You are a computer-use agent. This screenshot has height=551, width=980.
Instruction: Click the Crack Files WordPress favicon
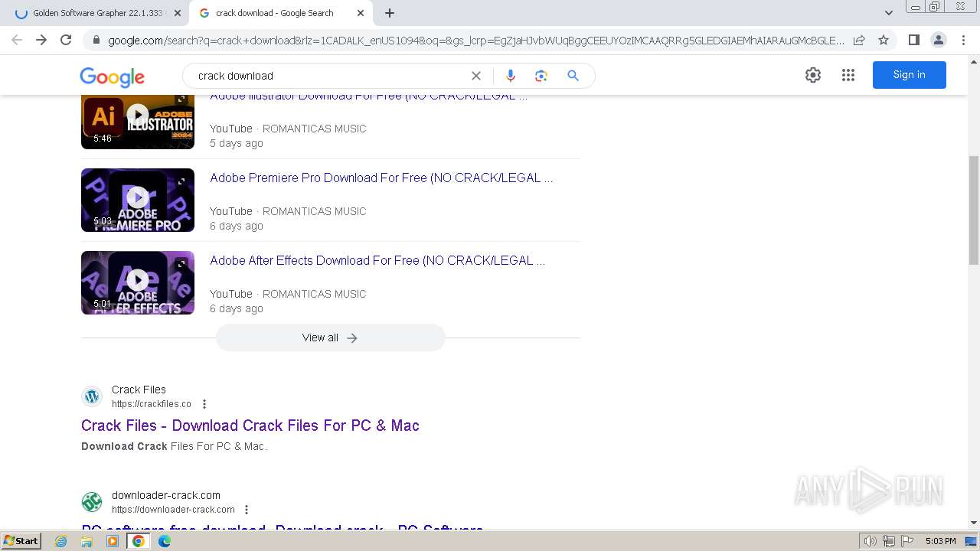click(x=92, y=396)
